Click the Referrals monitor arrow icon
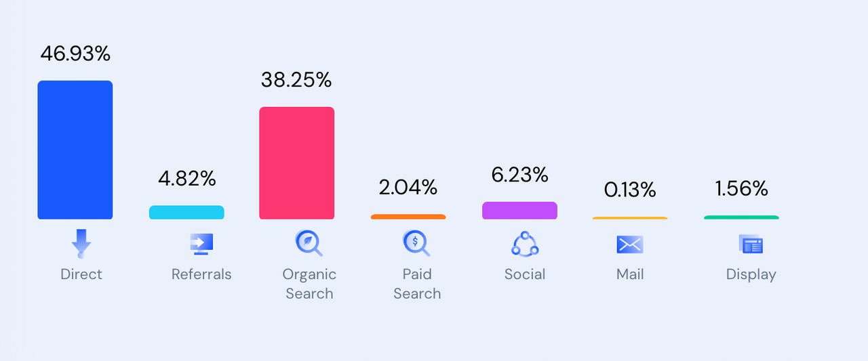This screenshot has width=868, height=361. (201, 244)
